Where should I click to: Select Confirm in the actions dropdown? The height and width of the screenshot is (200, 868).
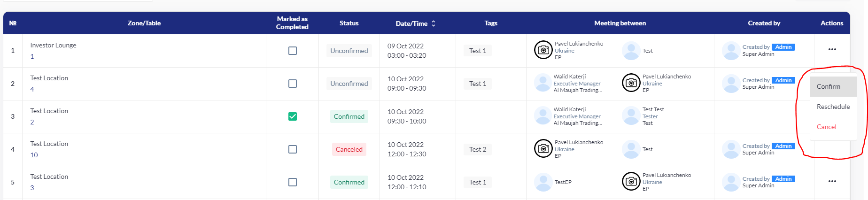pyautogui.click(x=833, y=86)
